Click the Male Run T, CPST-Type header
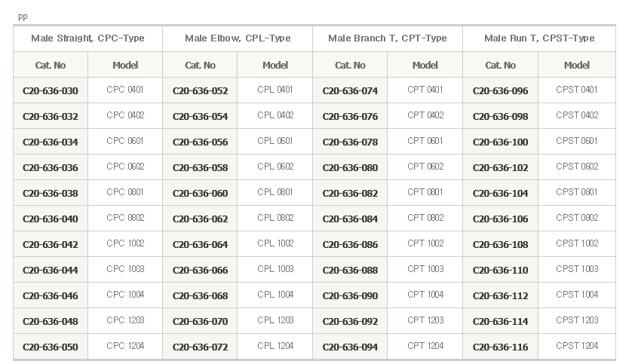Screen dimensions: 635x364 pos(539,38)
